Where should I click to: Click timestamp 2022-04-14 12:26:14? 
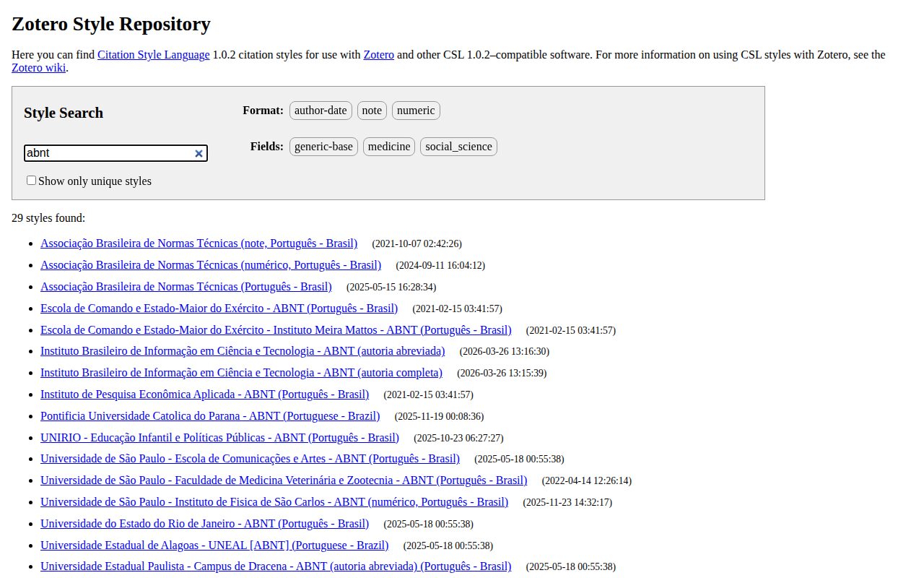click(587, 481)
